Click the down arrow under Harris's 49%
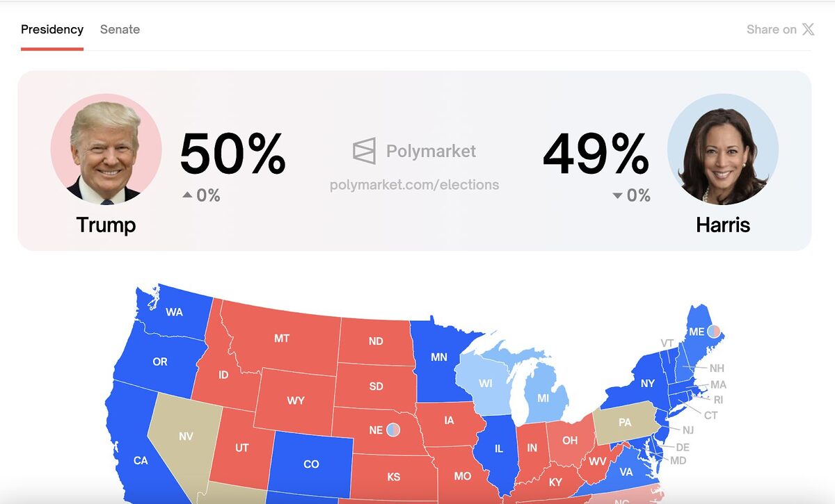 (617, 196)
